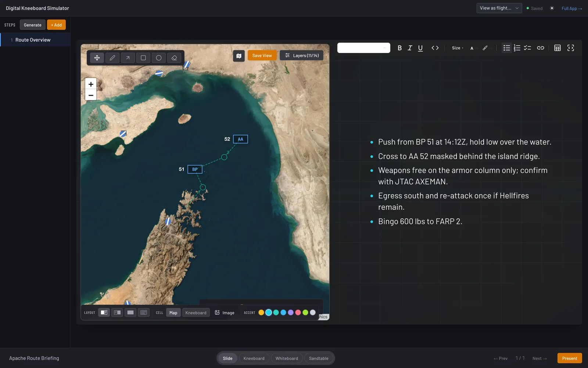This screenshot has height=368, width=588.
Task: Open the View as flight dropdown
Action: [x=499, y=8]
